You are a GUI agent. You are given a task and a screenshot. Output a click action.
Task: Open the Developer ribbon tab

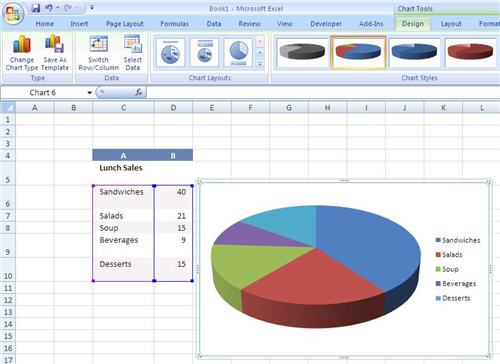pos(326,24)
